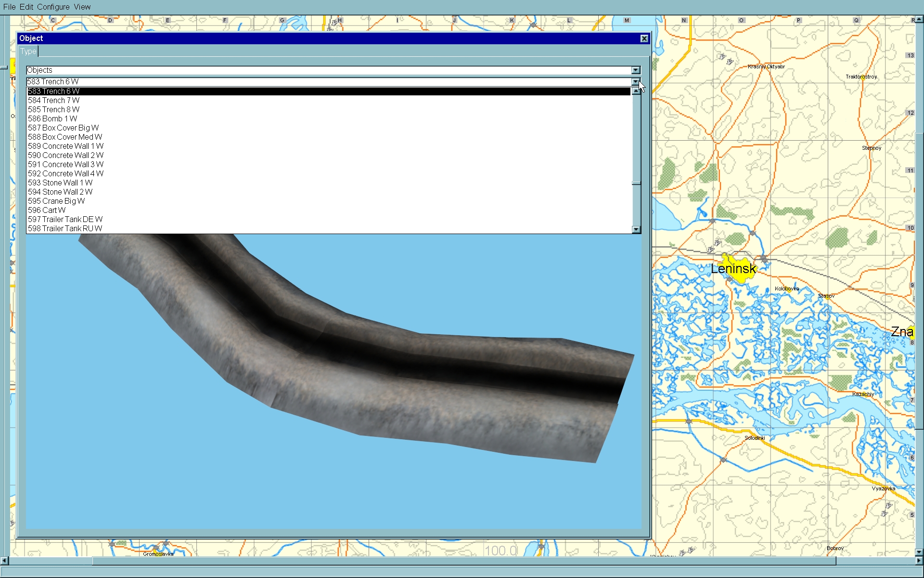Close the Object dialog window
Image resolution: width=924 pixels, height=578 pixels.
[x=644, y=39]
